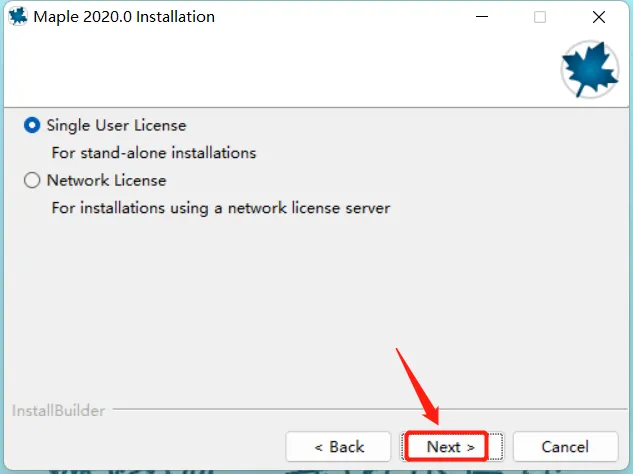
Task: Cancel the Maple installation
Action: [565, 447]
